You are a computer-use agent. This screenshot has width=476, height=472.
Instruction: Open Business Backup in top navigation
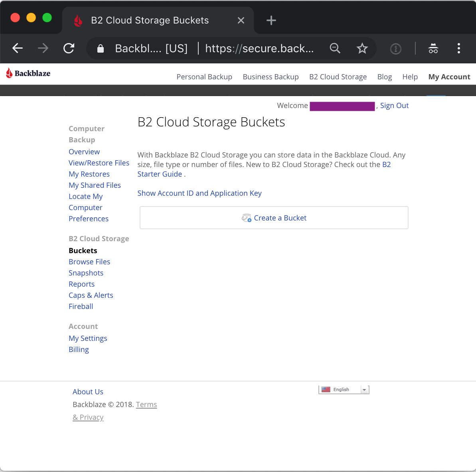(x=271, y=77)
